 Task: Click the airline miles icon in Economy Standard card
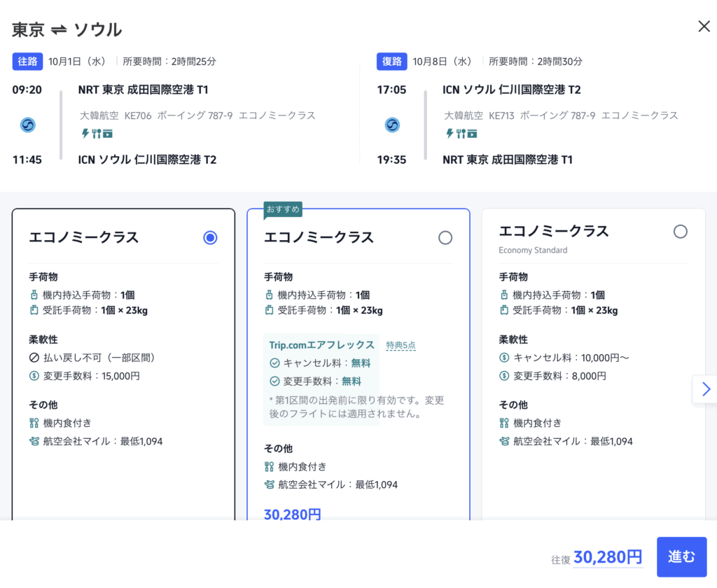503,441
